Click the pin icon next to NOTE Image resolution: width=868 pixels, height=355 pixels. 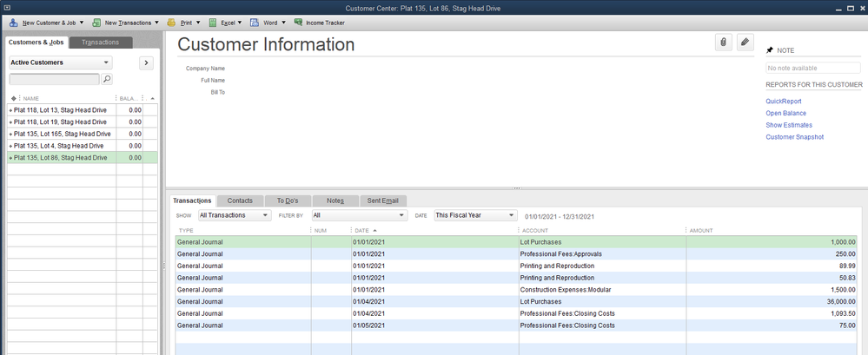[770, 50]
